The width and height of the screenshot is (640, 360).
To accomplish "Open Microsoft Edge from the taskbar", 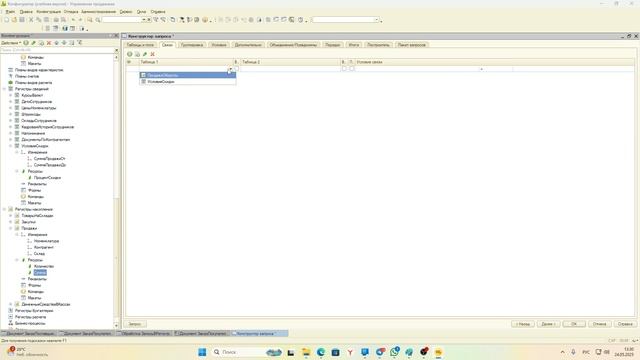I will click(x=321, y=352).
